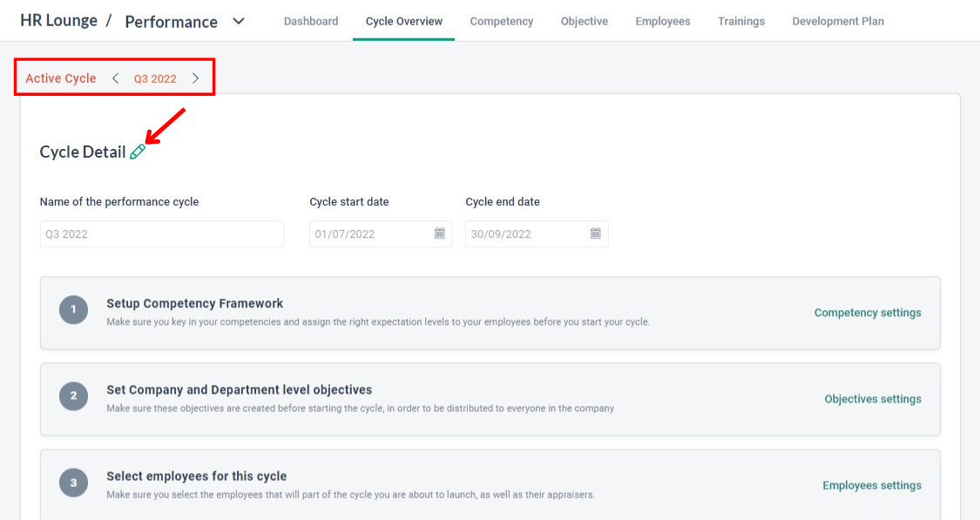Edit Cycle Detail with the pencil icon
This screenshot has width=980, height=520.
tap(138, 152)
